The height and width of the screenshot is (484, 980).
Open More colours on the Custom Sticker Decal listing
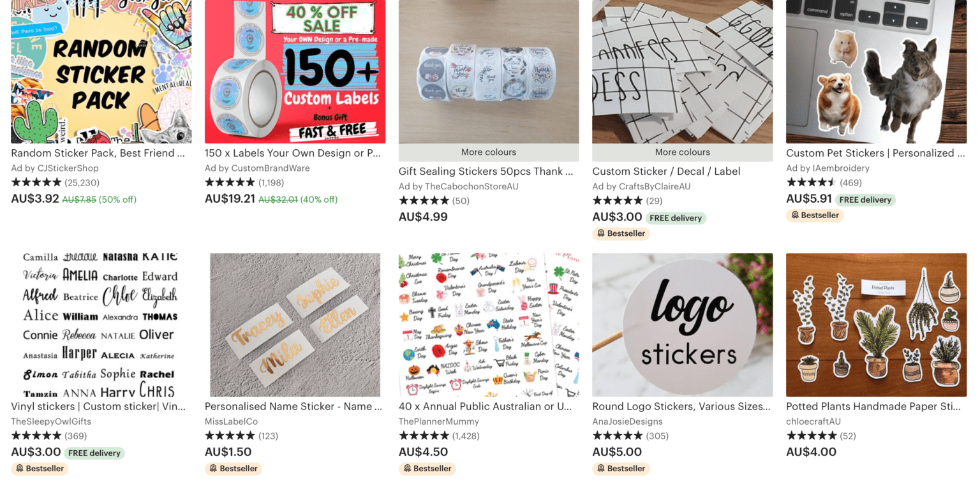click(682, 152)
